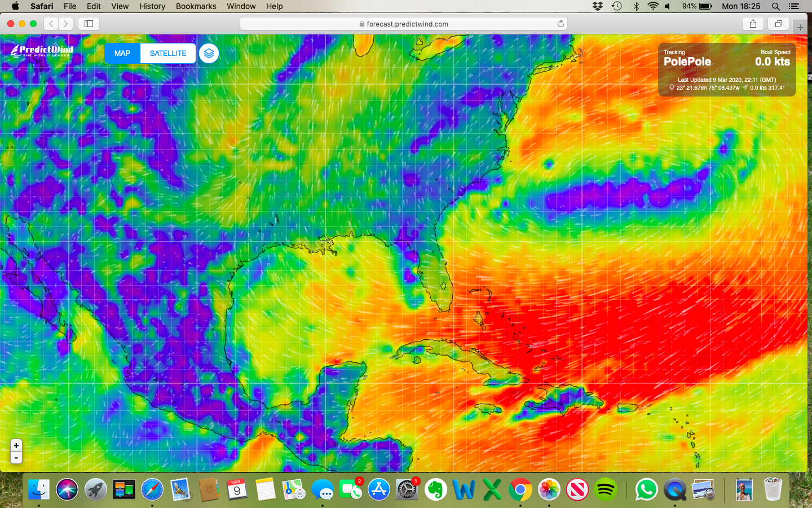Open the Wi-Fi status menu
The width and height of the screenshot is (812, 508).
[x=653, y=6]
